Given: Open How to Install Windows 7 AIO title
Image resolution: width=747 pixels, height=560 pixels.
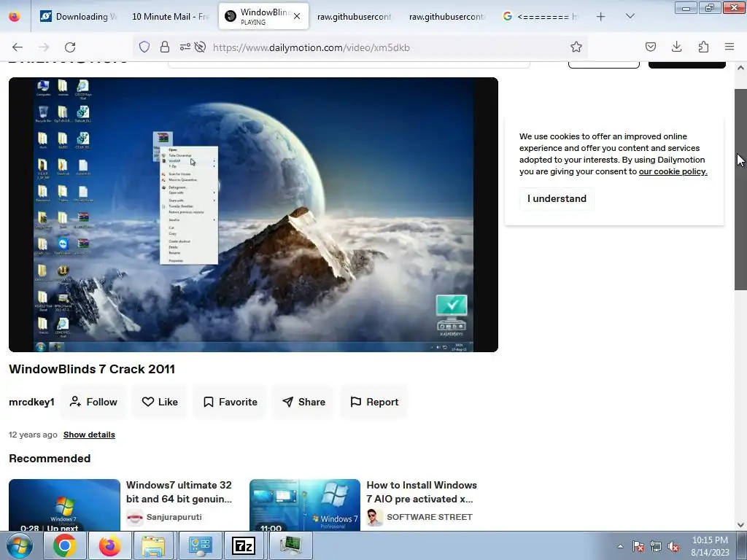Looking at the screenshot, I should click(422, 492).
